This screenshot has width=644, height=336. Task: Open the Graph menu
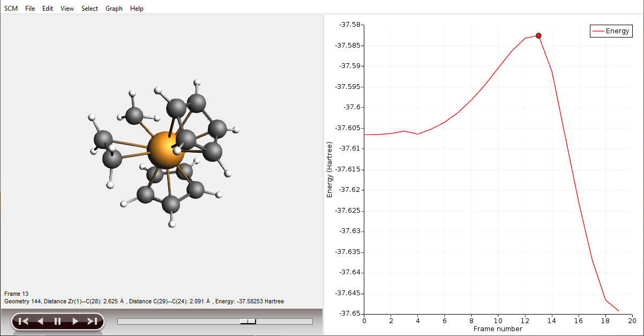(x=114, y=8)
